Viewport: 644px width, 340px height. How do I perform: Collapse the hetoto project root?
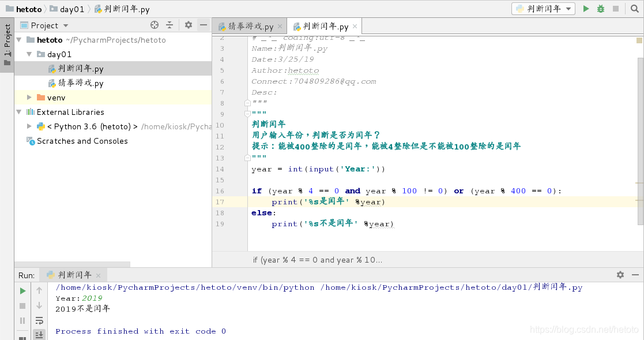tap(19, 40)
